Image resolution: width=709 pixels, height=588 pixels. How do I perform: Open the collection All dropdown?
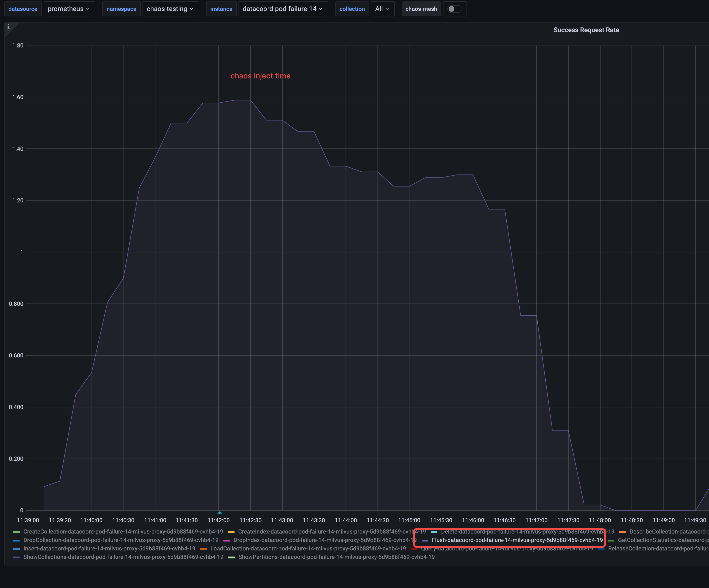(x=382, y=9)
